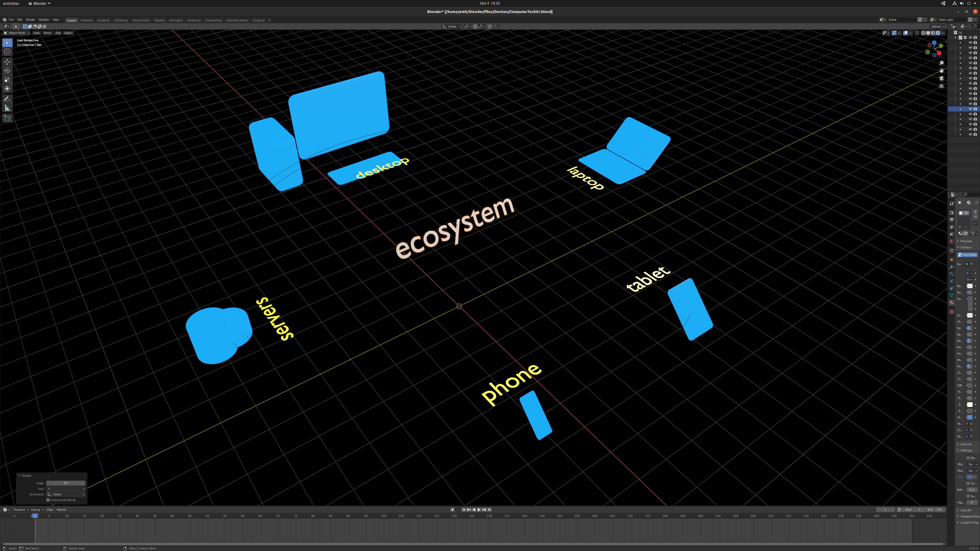Click the zoom viewport magnifier icon

(941, 63)
